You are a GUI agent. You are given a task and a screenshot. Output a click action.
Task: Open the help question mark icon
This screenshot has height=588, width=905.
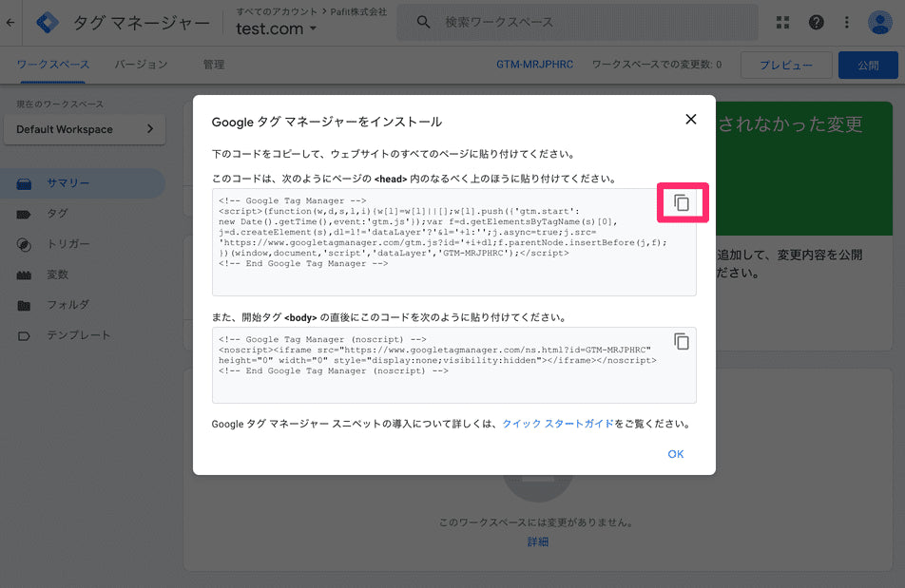816,22
